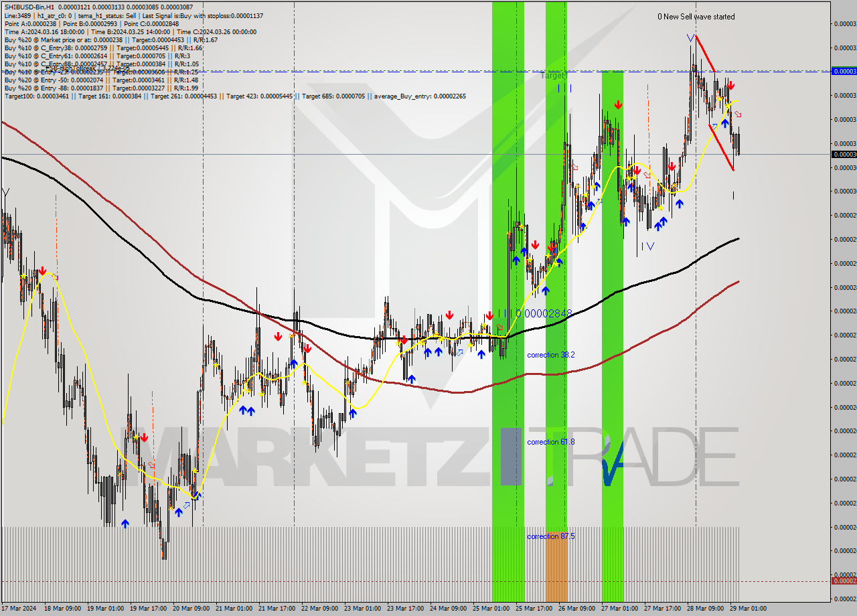This screenshot has width=857, height=616.
Task: Select the '25 Mar 17:00' time label
Action: coord(534,609)
